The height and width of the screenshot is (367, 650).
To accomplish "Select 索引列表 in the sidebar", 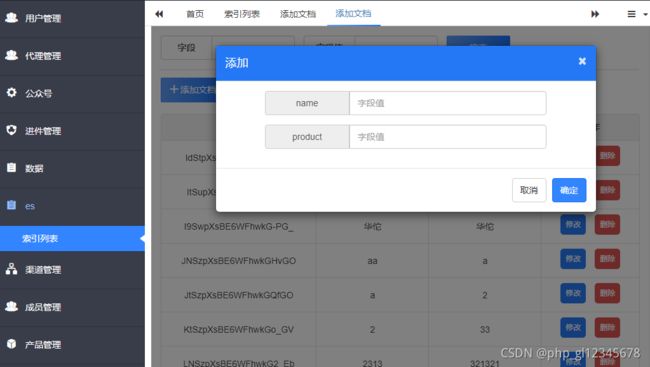I will point(72,238).
